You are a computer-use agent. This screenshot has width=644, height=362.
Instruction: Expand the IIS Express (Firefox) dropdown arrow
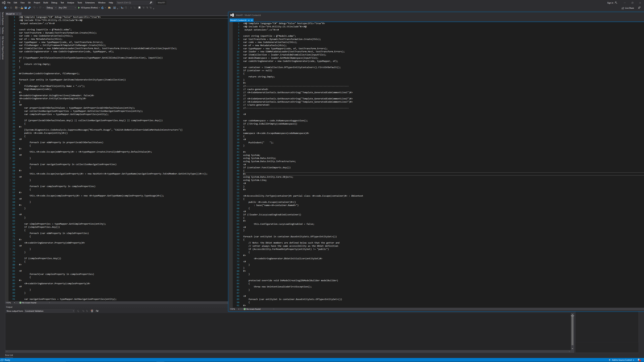pyautogui.click(x=99, y=8)
